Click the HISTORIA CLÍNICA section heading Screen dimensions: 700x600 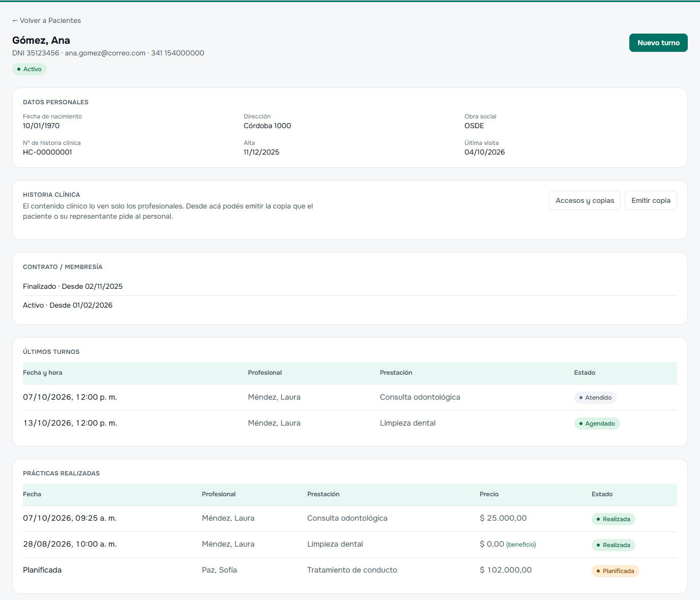(51, 195)
